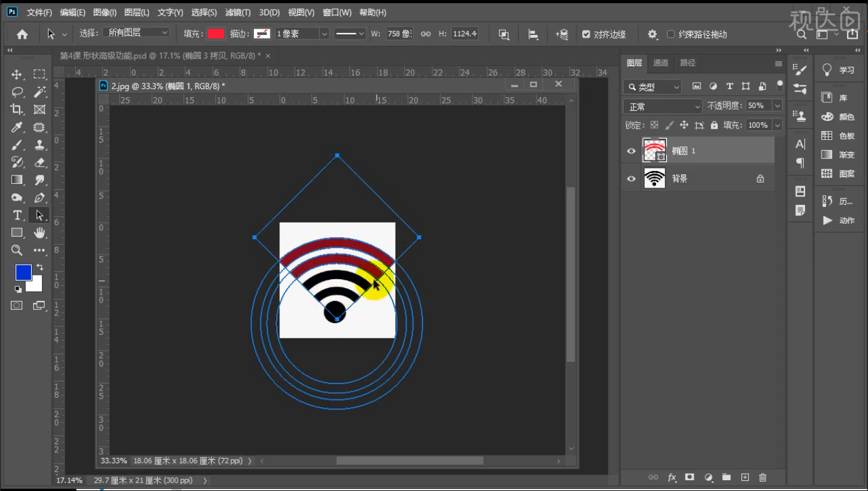Select the Clone Stamp tool
This screenshot has height=491, width=868.
pos(39,145)
